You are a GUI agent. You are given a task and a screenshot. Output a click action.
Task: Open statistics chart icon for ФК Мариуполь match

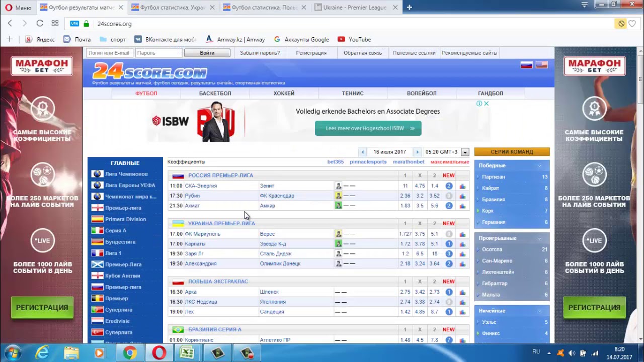(462, 234)
